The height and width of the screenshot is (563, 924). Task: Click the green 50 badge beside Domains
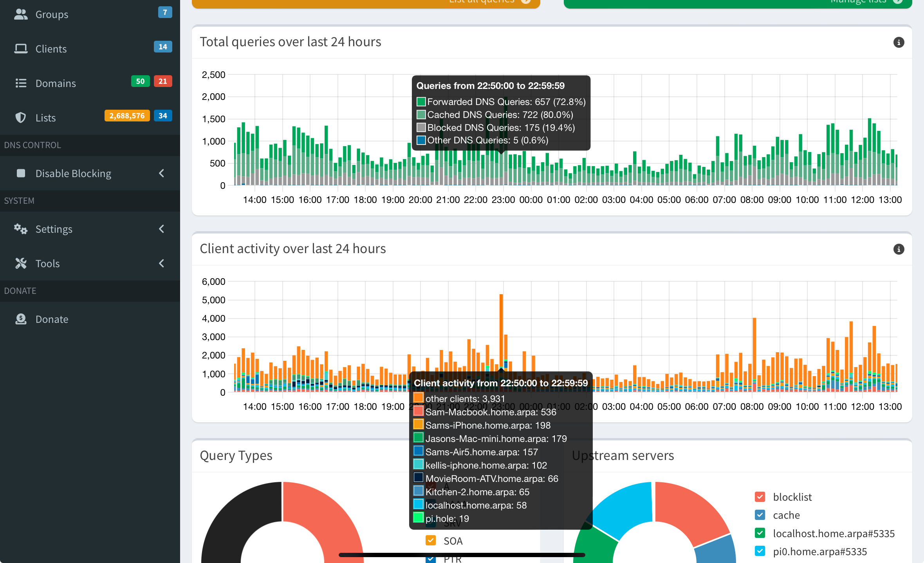click(140, 81)
